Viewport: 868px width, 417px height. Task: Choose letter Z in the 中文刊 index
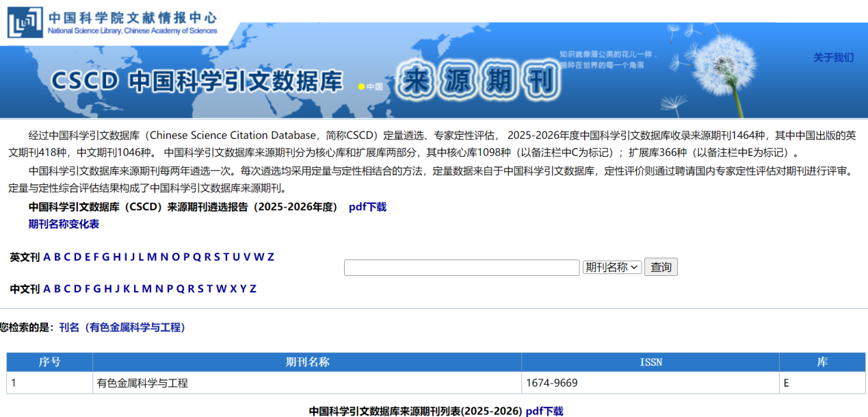[x=253, y=288]
